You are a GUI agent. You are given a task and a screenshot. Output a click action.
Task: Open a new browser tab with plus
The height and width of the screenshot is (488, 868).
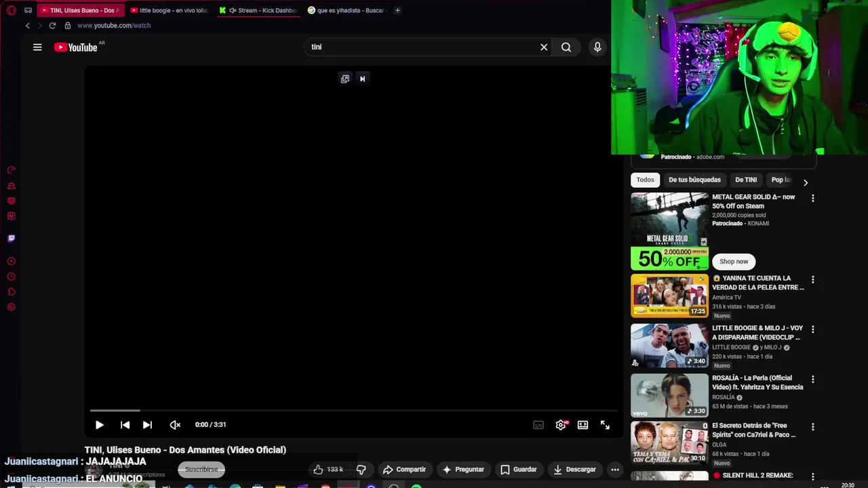pos(397,10)
